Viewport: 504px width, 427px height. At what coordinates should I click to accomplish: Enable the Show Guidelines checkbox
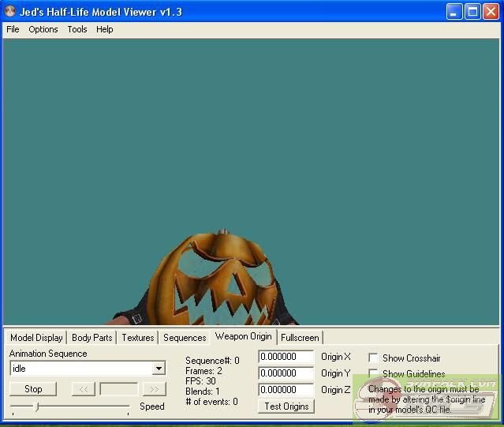point(373,373)
